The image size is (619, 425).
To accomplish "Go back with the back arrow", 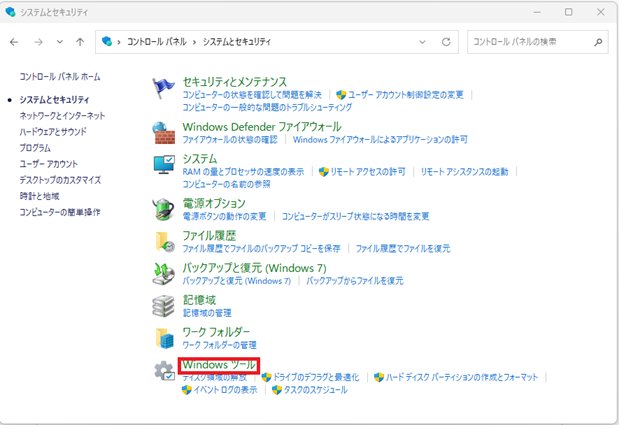I will (14, 42).
